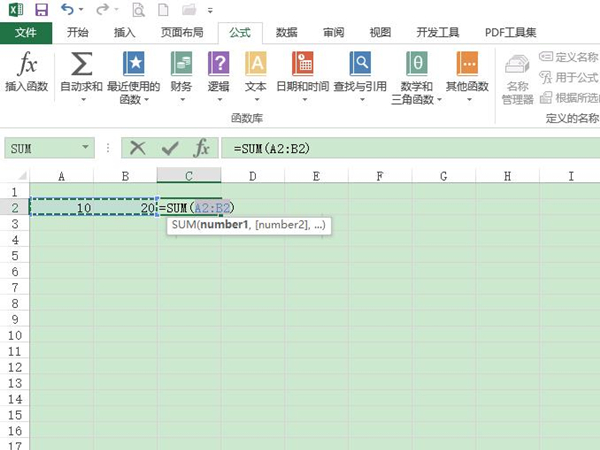
Task: Open the 逻辑 logical functions icon
Action: click(x=218, y=66)
